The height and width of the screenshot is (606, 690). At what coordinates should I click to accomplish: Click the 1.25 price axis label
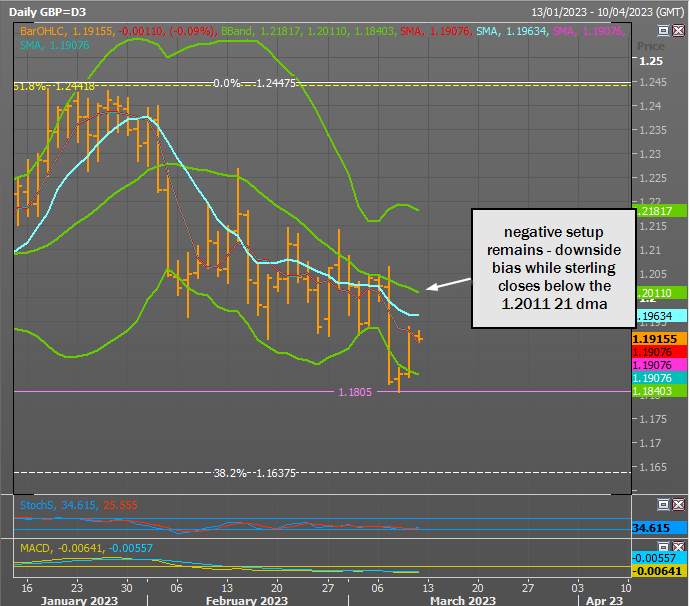(650, 61)
